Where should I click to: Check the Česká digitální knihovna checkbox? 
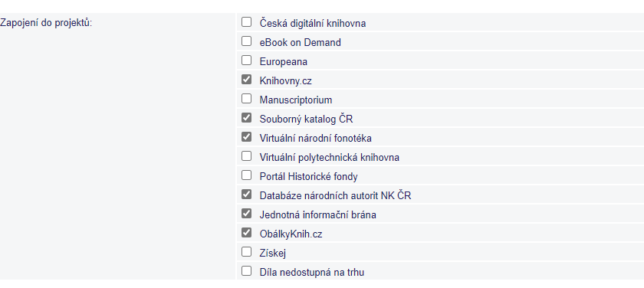[246, 22]
